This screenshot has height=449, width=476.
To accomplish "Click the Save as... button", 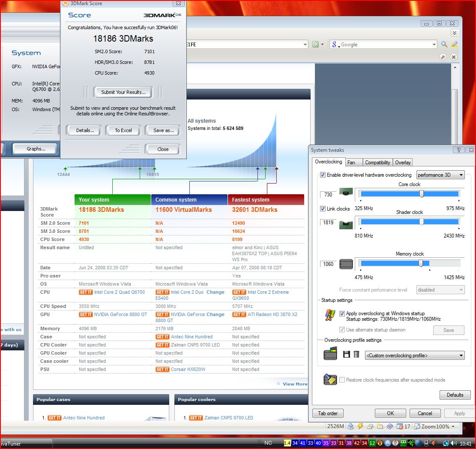I will click(163, 130).
